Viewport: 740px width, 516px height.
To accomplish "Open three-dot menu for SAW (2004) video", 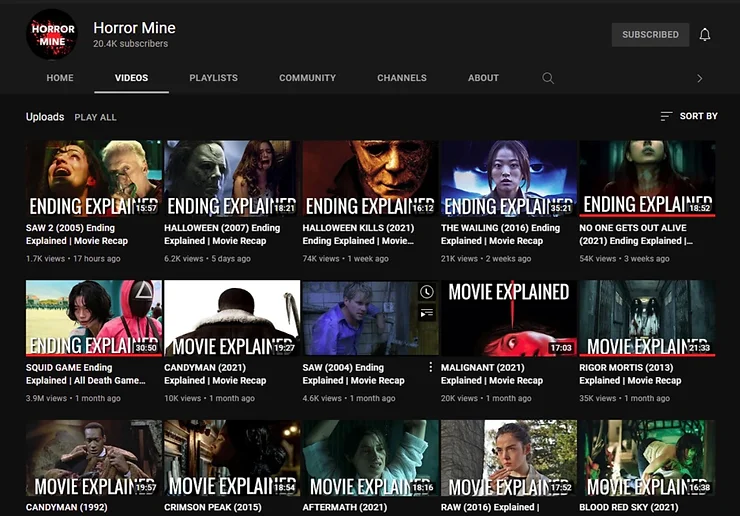I will click(430, 367).
